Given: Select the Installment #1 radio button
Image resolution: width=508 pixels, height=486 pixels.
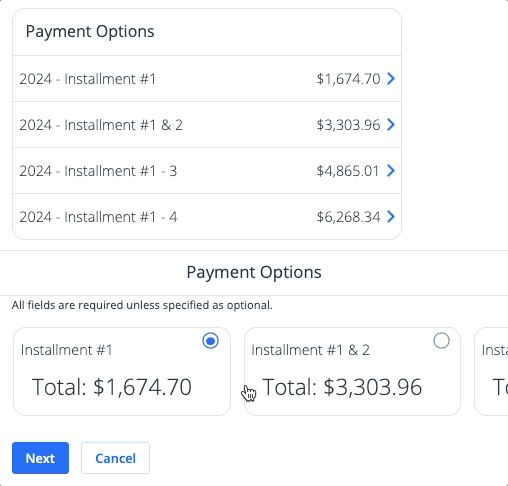Looking at the screenshot, I should [x=210, y=341].
